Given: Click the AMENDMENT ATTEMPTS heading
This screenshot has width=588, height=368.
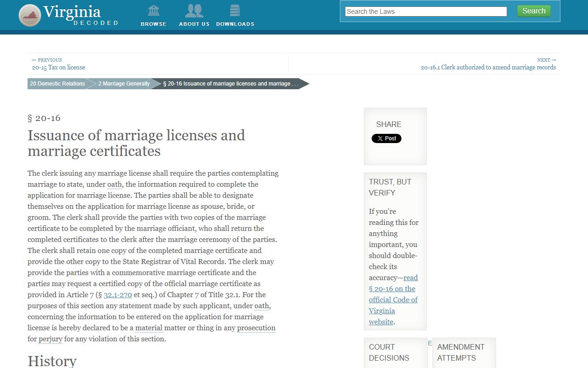Looking at the screenshot, I should [461, 352].
